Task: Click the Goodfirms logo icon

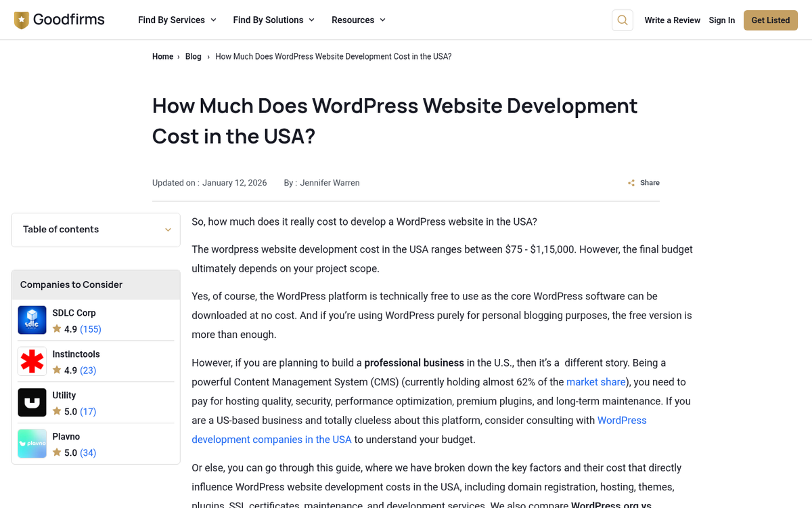Action: click(x=21, y=20)
